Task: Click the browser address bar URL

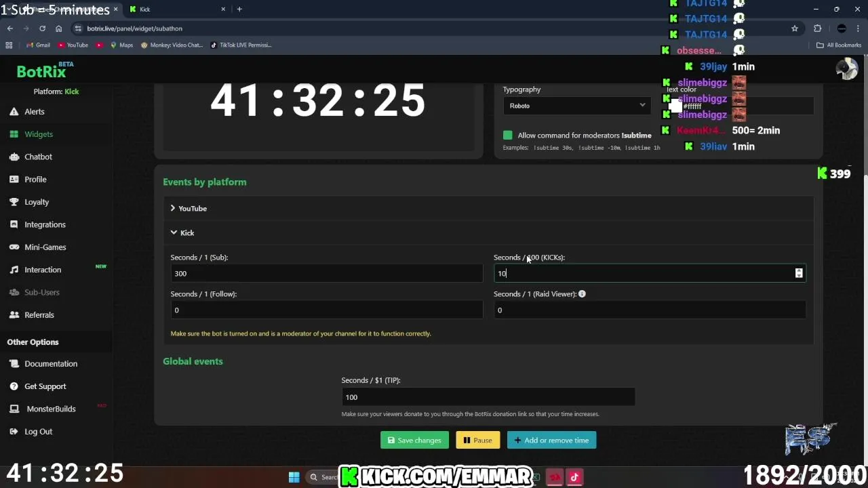Action: click(134, 28)
